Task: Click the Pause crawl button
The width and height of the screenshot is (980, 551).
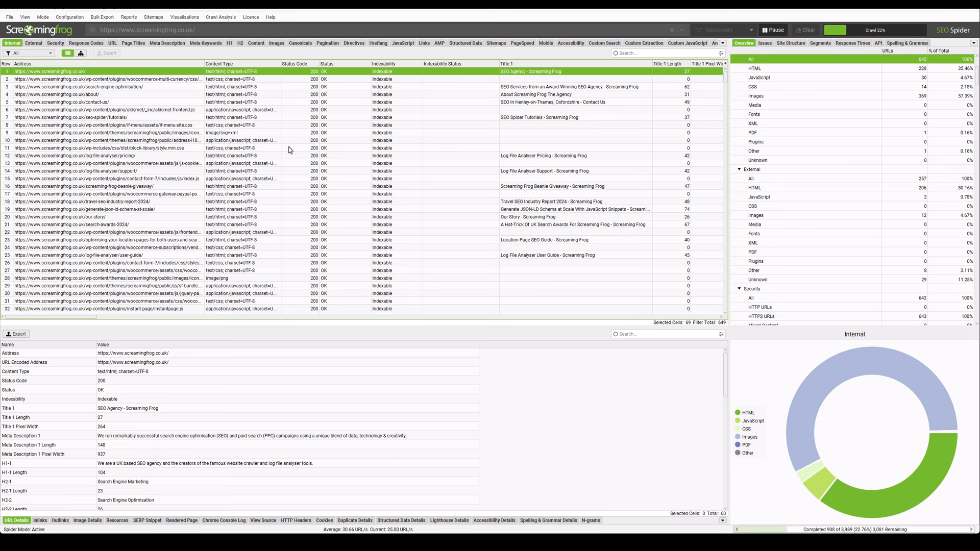Action: tap(773, 30)
